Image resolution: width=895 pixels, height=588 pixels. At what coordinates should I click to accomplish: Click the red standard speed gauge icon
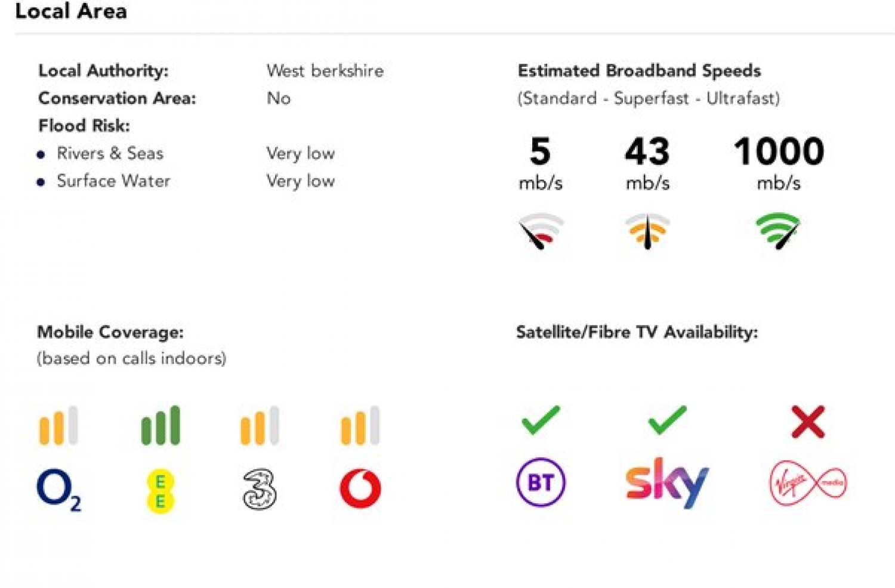541,231
